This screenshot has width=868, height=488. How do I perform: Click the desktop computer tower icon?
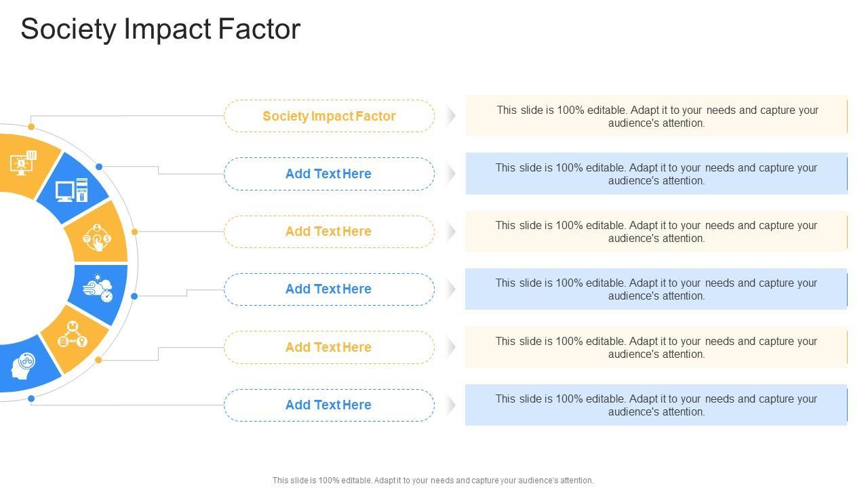pyautogui.click(x=72, y=190)
